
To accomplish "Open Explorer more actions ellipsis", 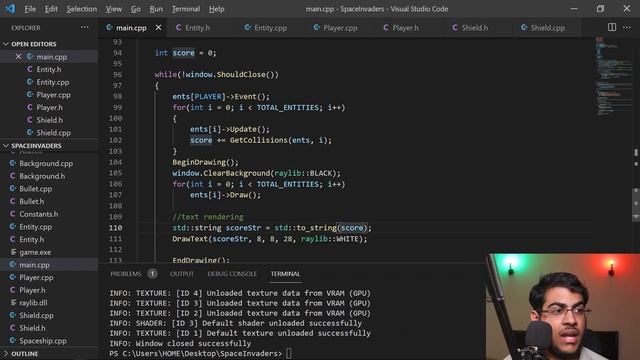I will pyautogui.click(x=84, y=27).
